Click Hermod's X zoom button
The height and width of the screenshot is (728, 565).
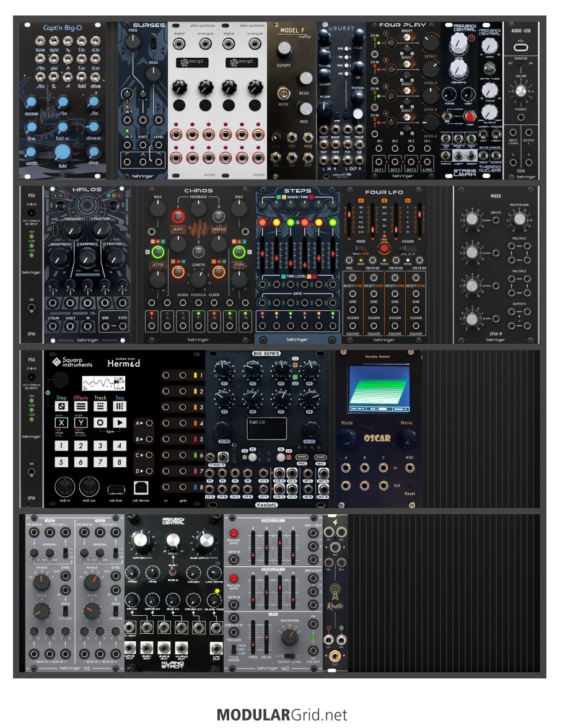click(61, 423)
